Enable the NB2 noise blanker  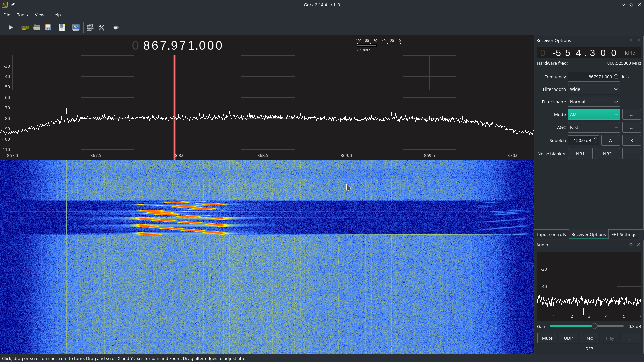pos(607,154)
